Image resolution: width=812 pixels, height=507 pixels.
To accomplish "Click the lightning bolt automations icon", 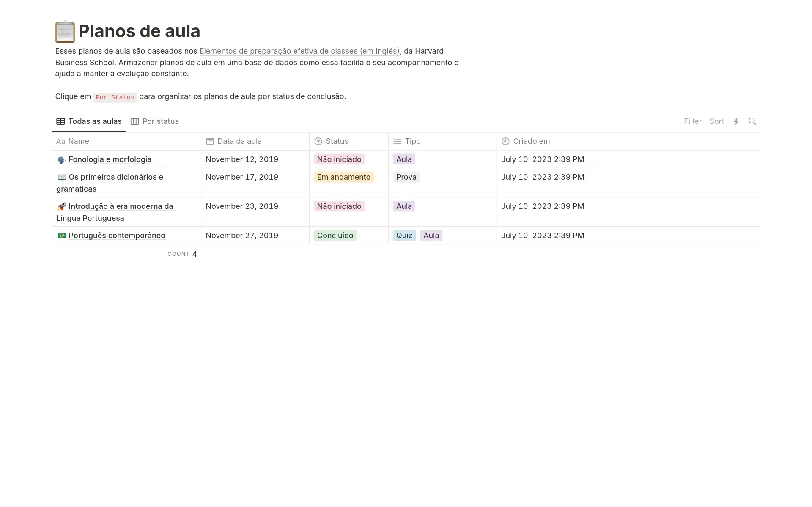I will 736,121.
